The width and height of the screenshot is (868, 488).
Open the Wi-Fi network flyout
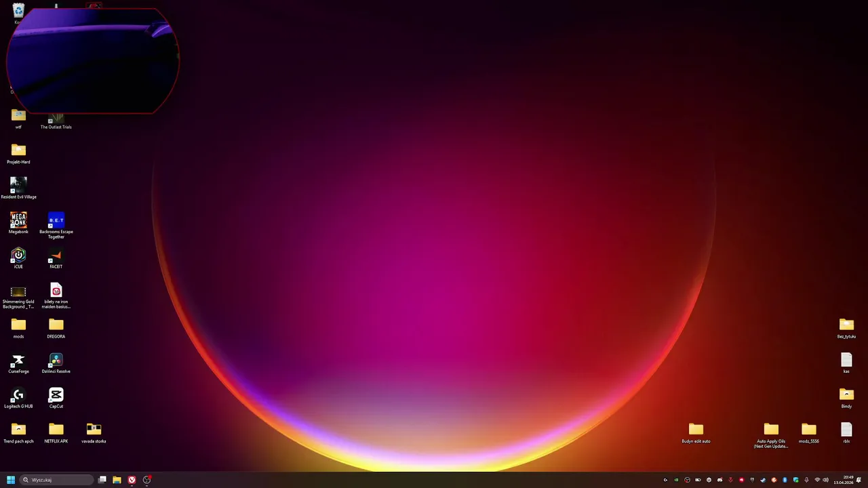click(x=817, y=480)
